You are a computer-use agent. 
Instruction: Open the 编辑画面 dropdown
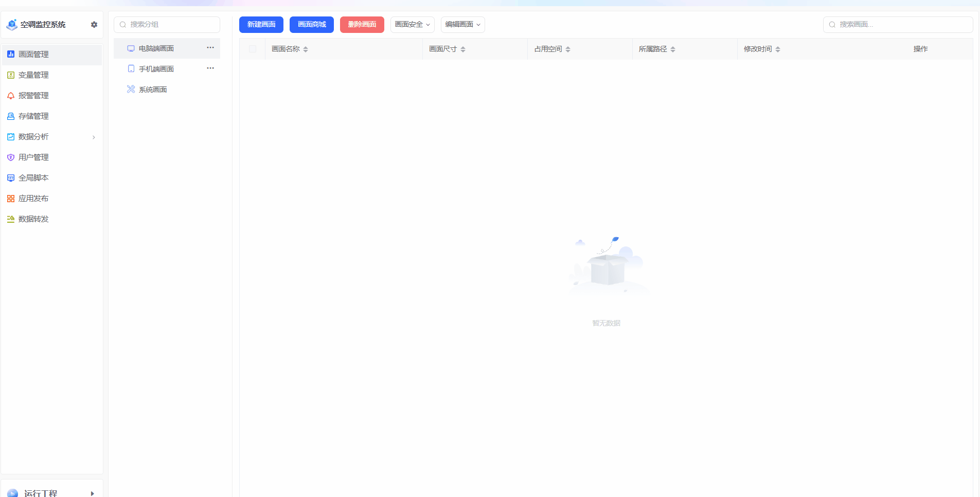pos(462,25)
